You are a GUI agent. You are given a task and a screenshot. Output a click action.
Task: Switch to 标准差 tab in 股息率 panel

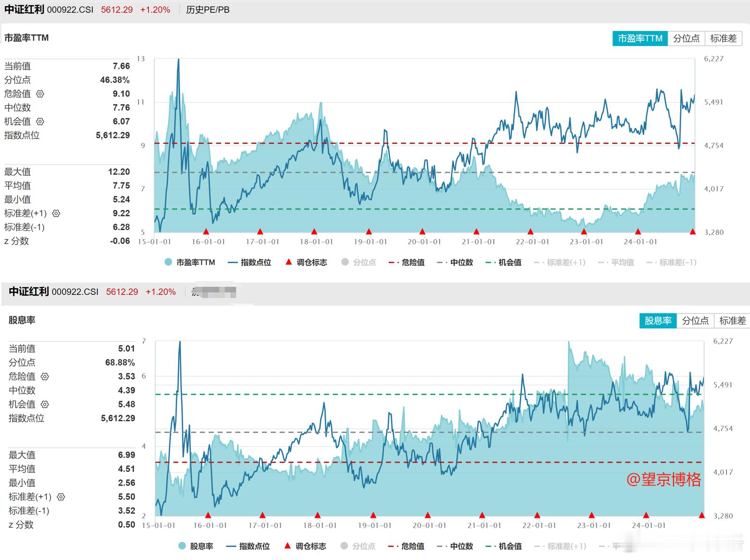point(732,321)
